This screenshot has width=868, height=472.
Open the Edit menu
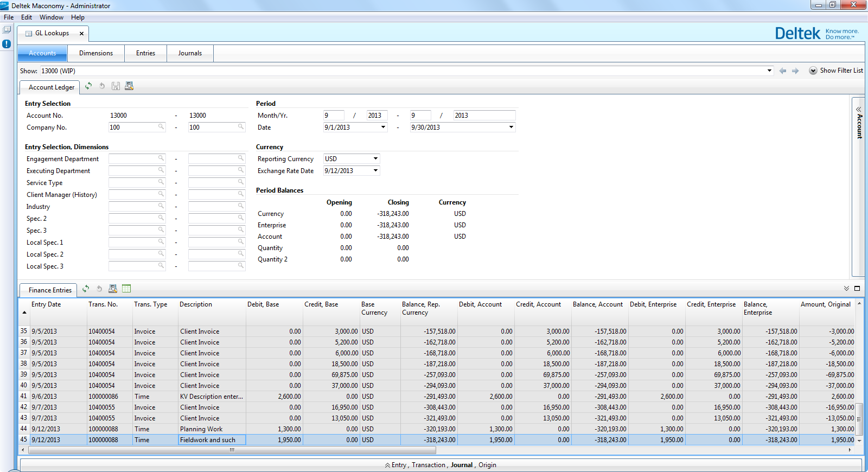pos(27,17)
